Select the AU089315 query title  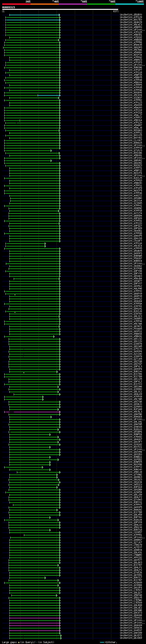[8, 7]
